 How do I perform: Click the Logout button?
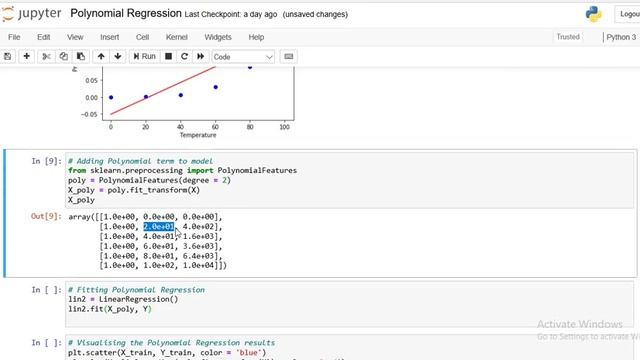coord(629,14)
